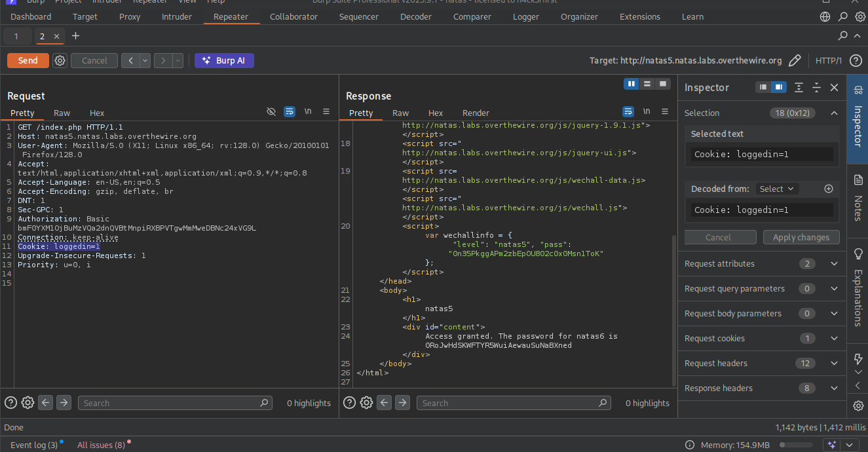Open the Event log
The image size is (868, 452).
point(34,445)
